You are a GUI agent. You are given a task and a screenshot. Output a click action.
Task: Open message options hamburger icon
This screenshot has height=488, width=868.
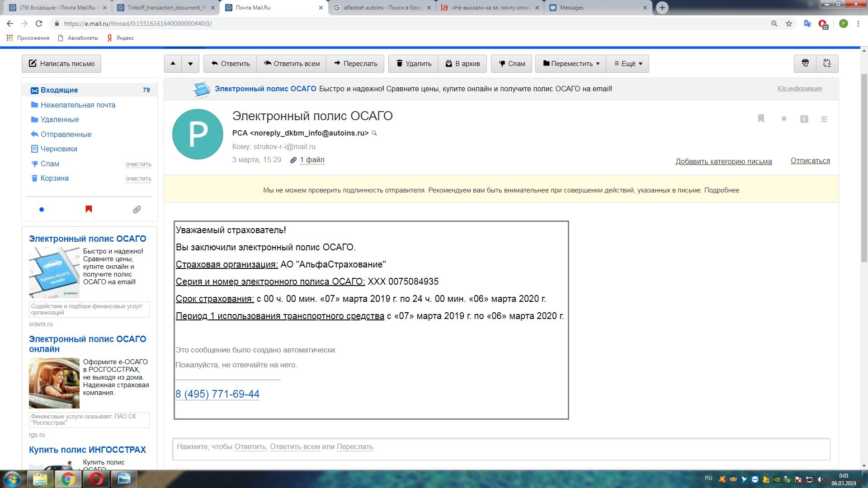[x=824, y=119]
